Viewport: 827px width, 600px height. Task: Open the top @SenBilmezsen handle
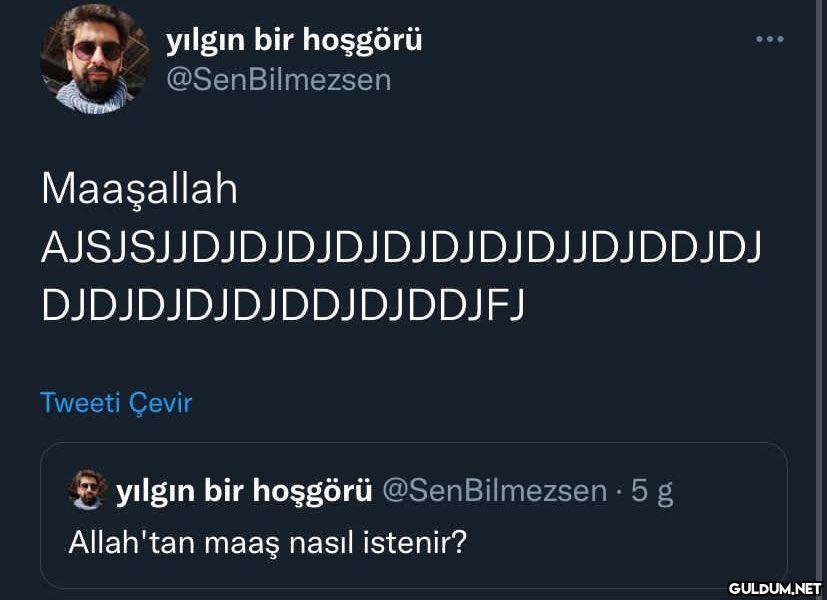[278, 80]
